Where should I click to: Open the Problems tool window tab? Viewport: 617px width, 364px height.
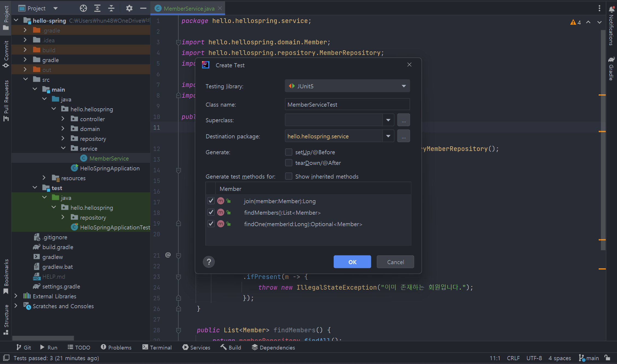coord(116,347)
